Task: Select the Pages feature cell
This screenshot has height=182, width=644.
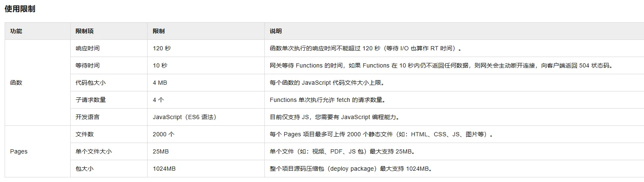Action: click(18, 151)
